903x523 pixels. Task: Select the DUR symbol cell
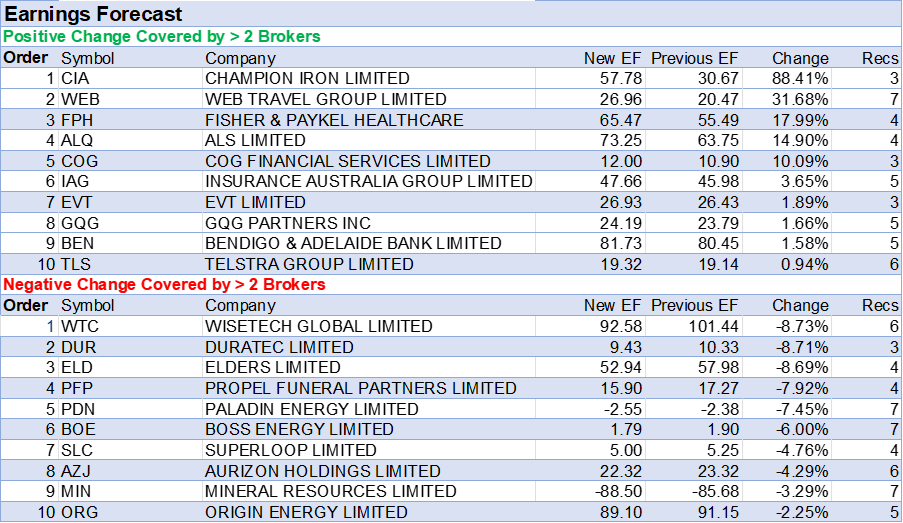(x=79, y=347)
